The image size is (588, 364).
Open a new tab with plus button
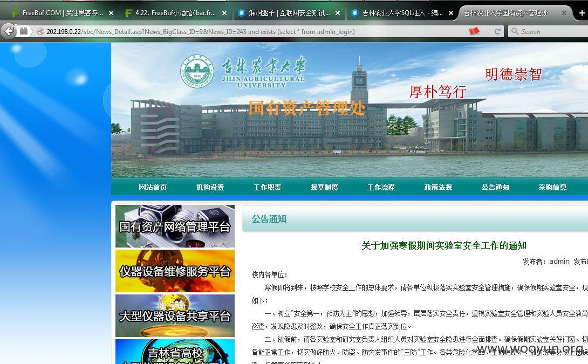click(582, 13)
